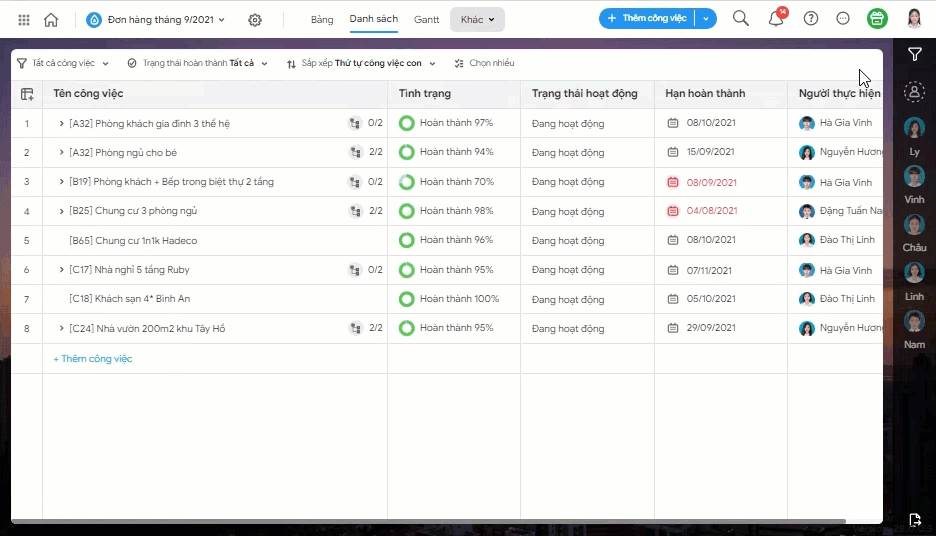Open project settings gear icon
Screen dimensions: 936x536
[x=255, y=20]
